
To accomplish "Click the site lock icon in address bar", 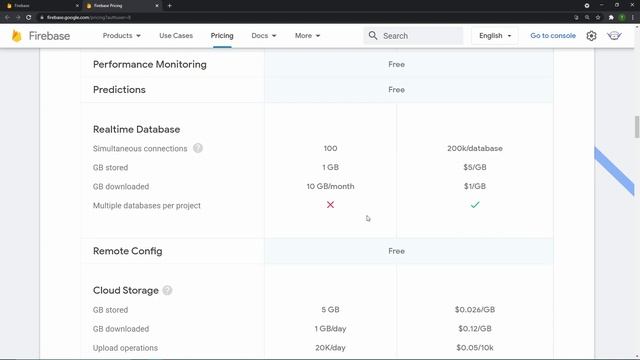I will point(42,18).
